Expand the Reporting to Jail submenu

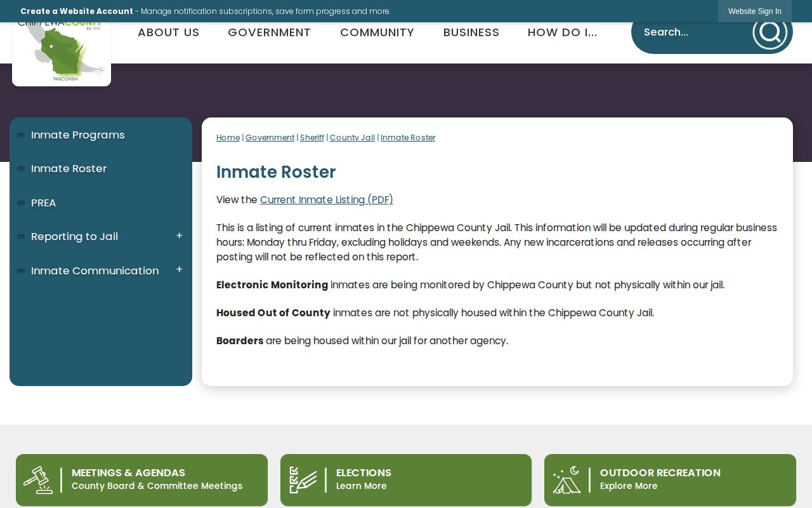point(180,236)
